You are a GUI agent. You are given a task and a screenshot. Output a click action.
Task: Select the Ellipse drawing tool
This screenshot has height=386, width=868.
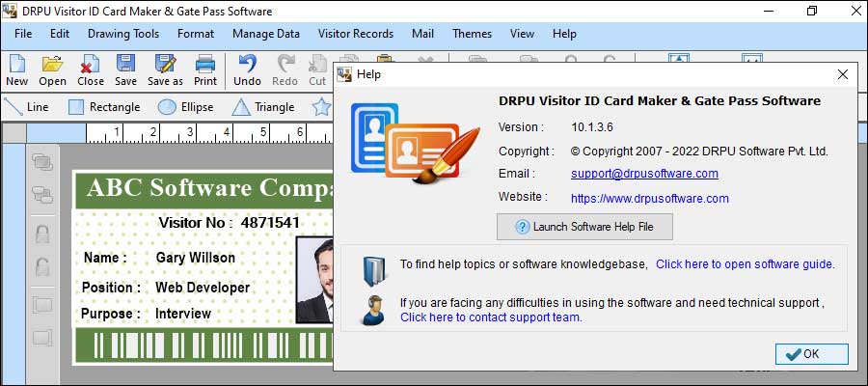[x=185, y=107]
